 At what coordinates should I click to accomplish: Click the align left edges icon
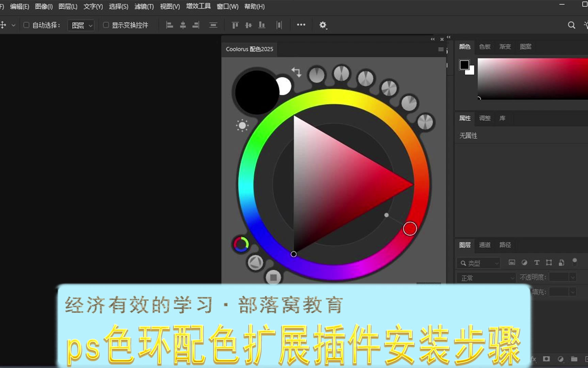[169, 25]
